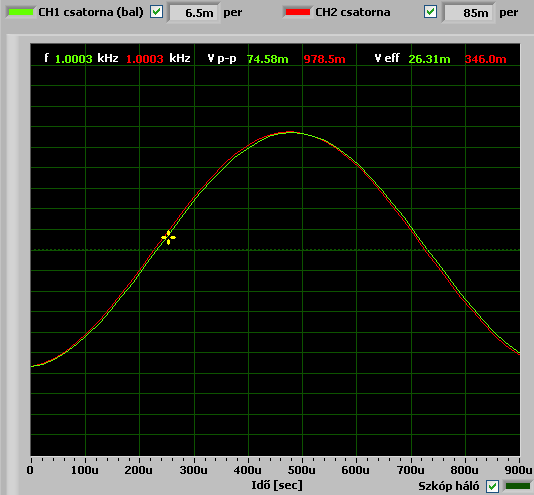Click the red V p-p value 978.5m

325,59
